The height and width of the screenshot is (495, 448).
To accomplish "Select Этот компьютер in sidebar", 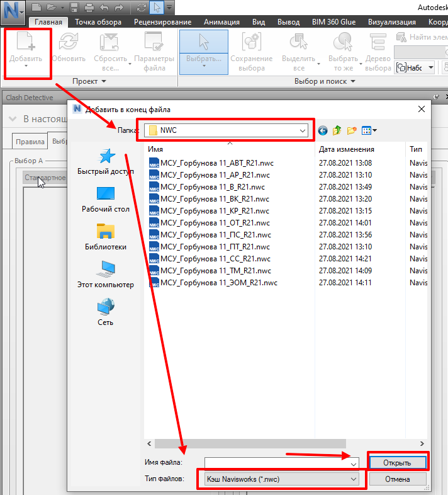I will pyautogui.click(x=105, y=275).
